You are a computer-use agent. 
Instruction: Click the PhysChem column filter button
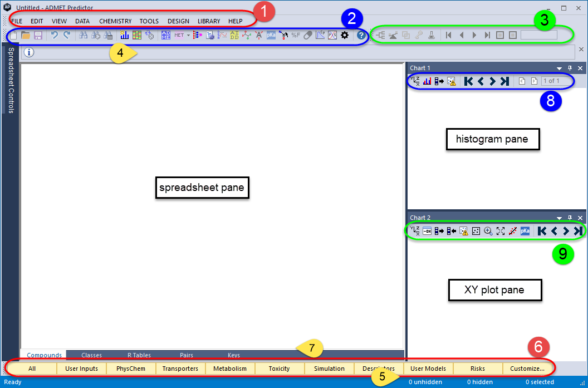(x=131, y=369)
